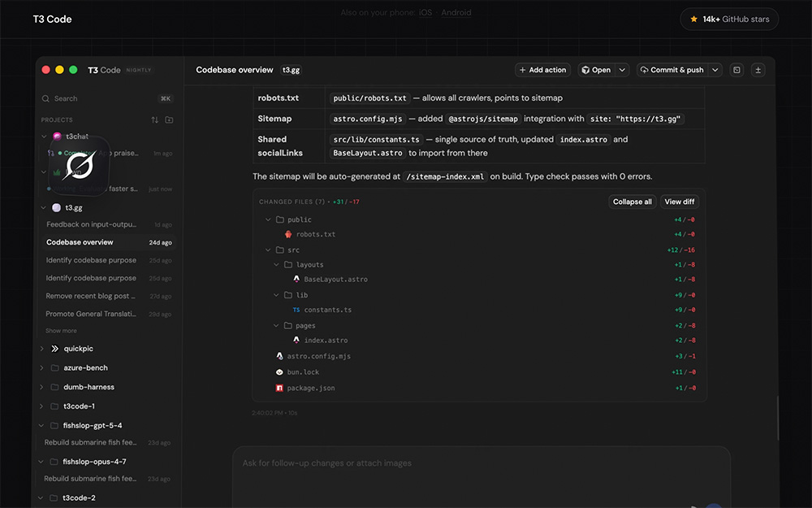Click the t3.gg badge beside Codebase overview
The image size is (812, 508).
pyautogui.click(x=291, y=70)
